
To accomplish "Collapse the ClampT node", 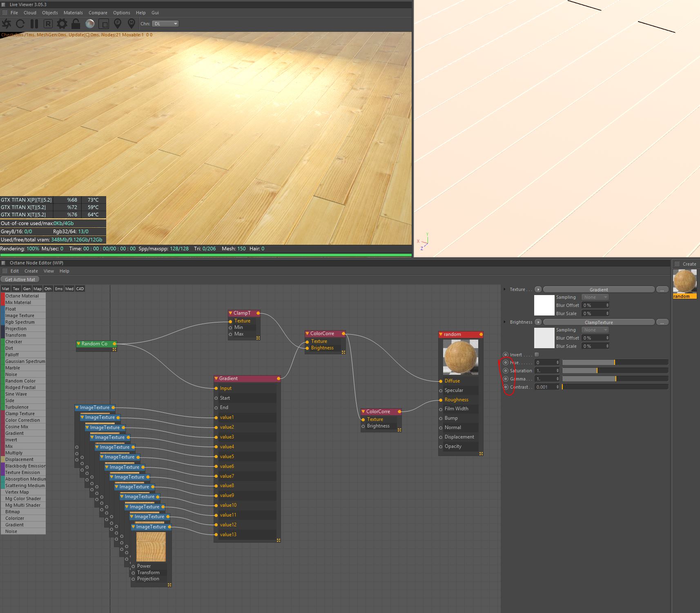I will point(230,313).
